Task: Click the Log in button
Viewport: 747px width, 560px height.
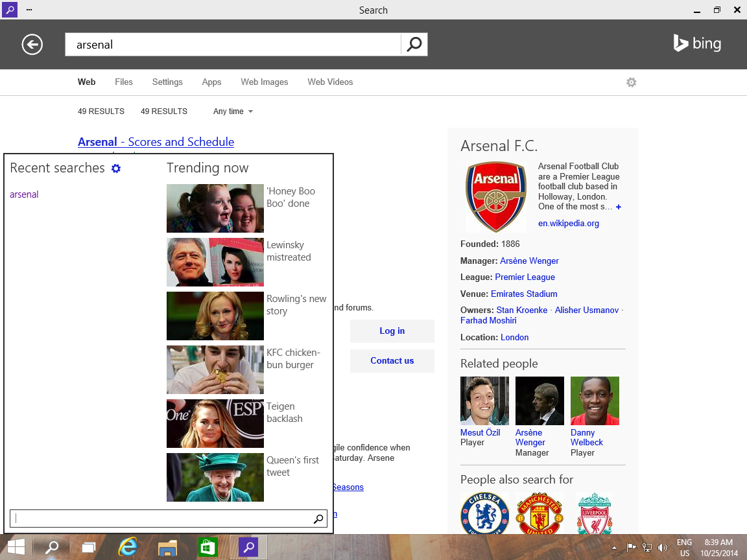Action: (x=392, y=331)
